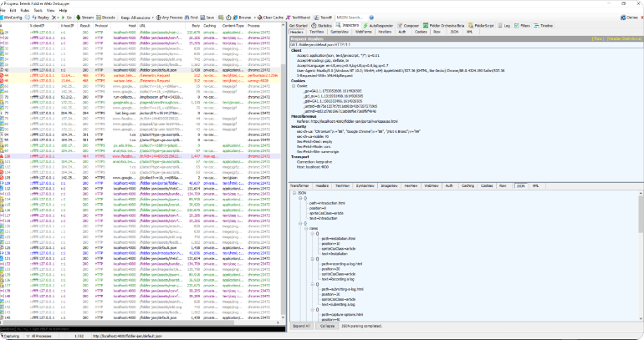Image resolution: width=644 pixels, height=340 pixels.
Task: Click the WinConfig toolbar icon
Action: (x=11, y=15)
